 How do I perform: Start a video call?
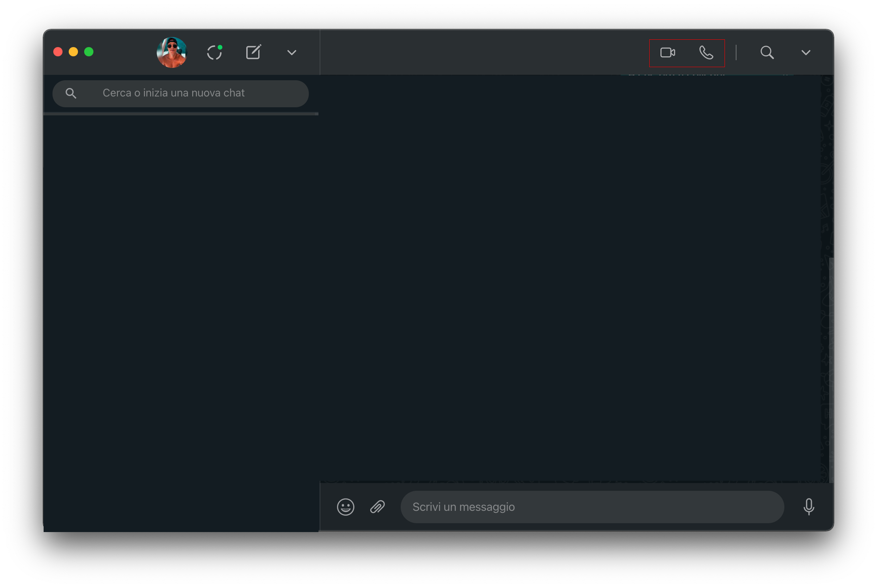click(x=668, y=52)
